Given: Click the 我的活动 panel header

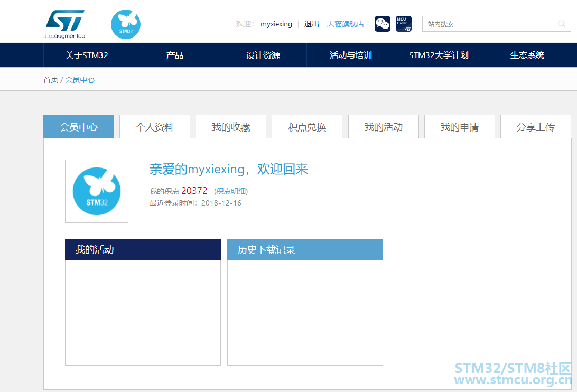Looking at the screenshot, I should (x=143, y=249).
